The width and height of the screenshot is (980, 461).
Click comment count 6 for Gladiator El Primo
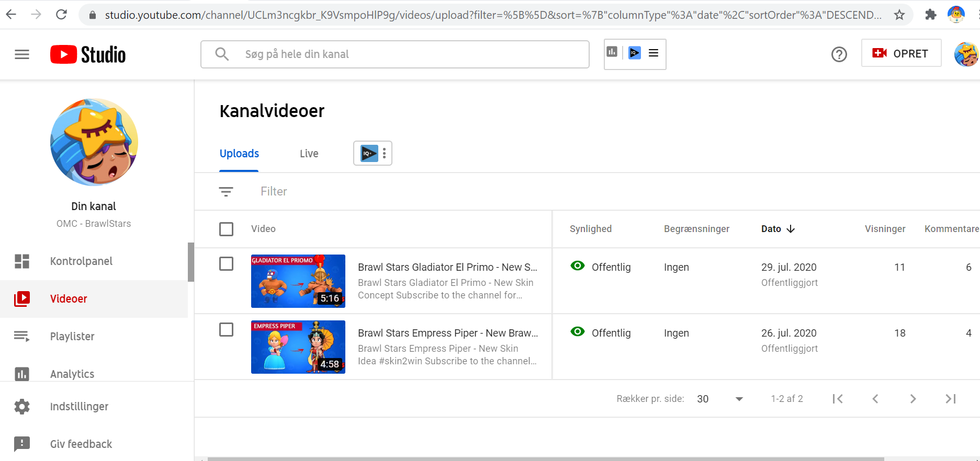pos(968,267)
